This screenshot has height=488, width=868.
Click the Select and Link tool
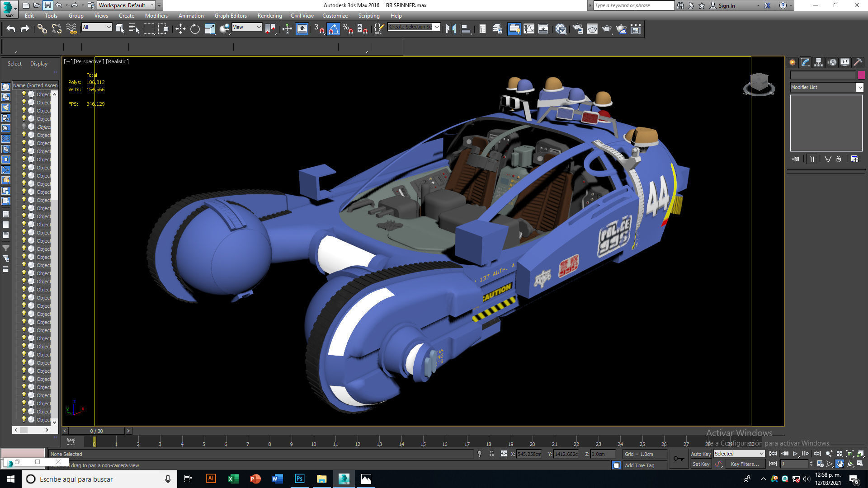(x=42, y=29)
